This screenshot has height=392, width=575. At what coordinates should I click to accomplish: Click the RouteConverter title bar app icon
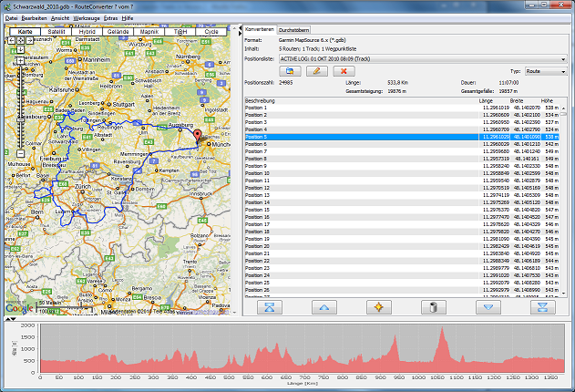click(x=7, y=7)
